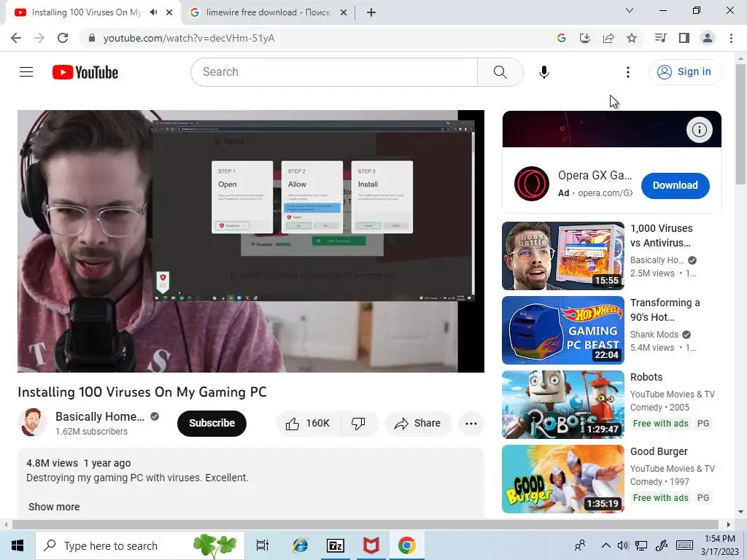Open Task View on taskbar

tap(263, 545)
